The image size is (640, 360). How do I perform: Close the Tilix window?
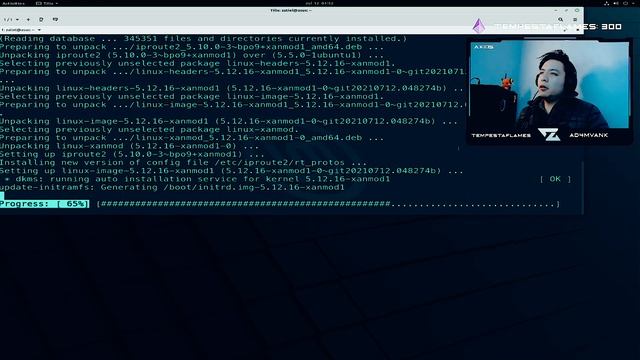577,11
